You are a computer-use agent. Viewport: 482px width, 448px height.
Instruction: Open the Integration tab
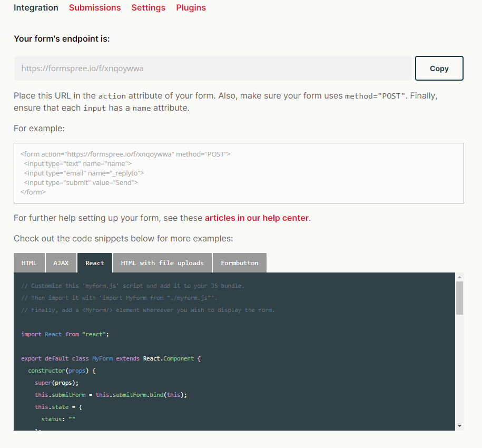click(36, 8)
